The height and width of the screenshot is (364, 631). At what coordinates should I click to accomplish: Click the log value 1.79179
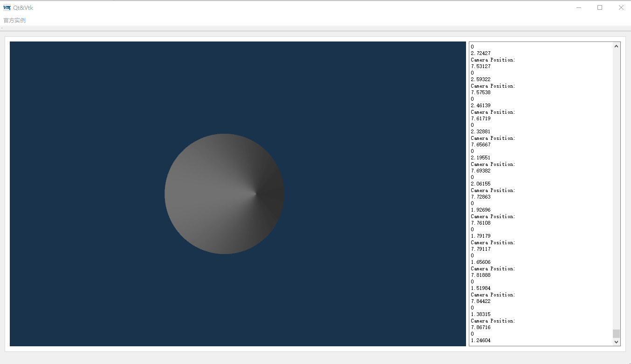(x=480, y=236)
